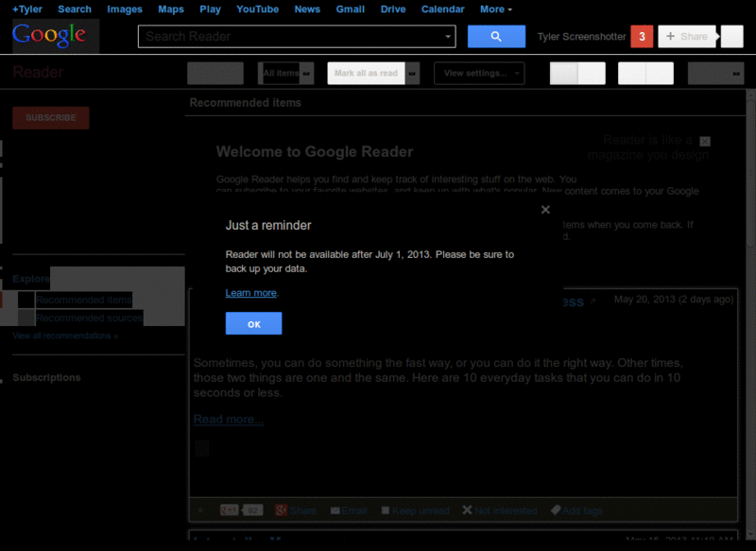Confirm the reminder with OK

[253, 323]
